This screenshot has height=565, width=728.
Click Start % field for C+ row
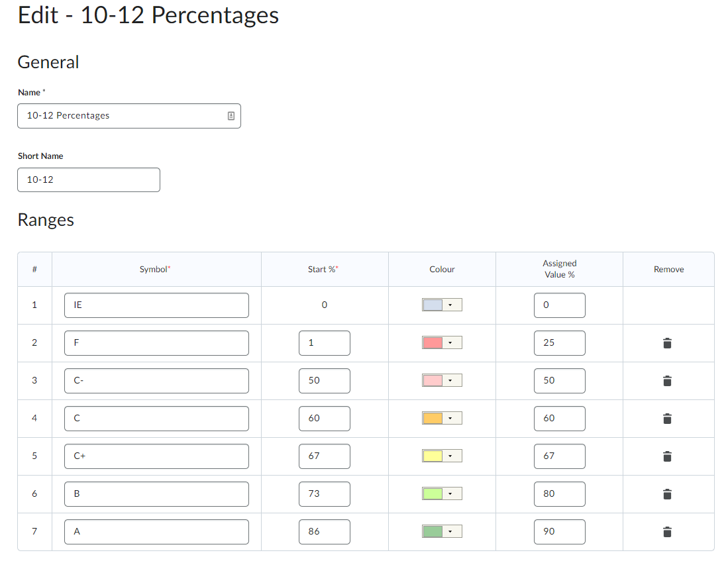click(325, 456)
